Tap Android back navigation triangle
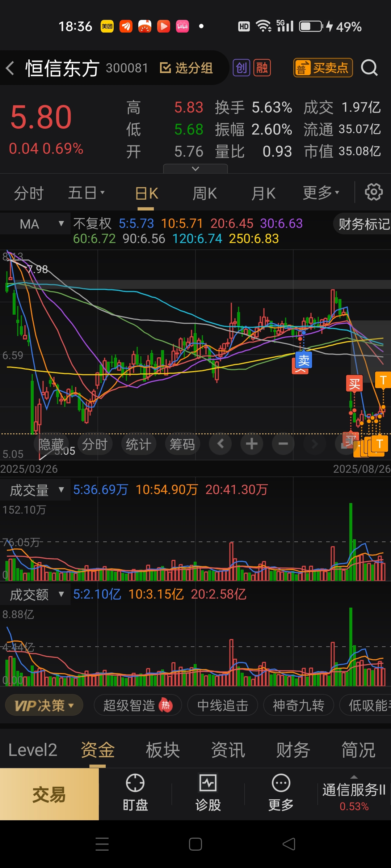 click(x=289, y=844)
